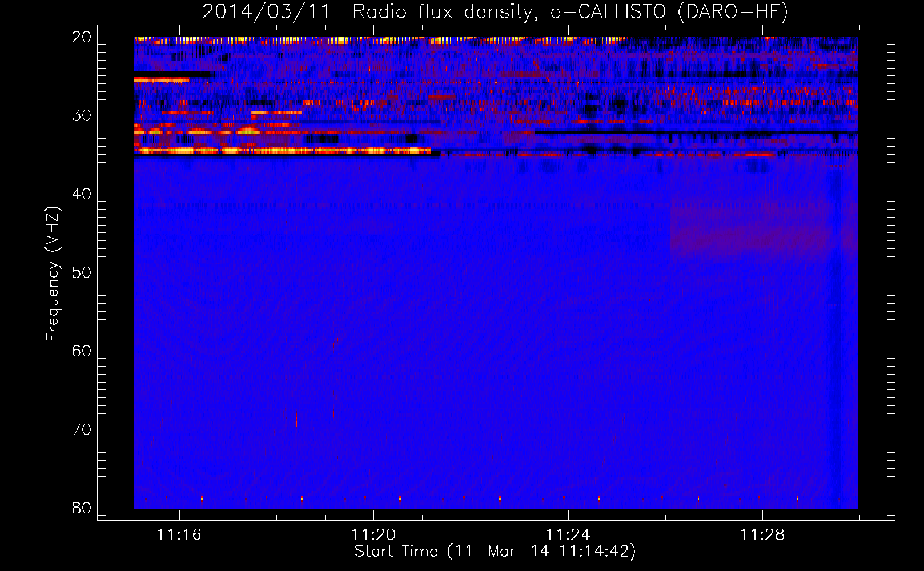Click the frequency tick label '70'
This screenshot has width=924, height=571.
82,429
